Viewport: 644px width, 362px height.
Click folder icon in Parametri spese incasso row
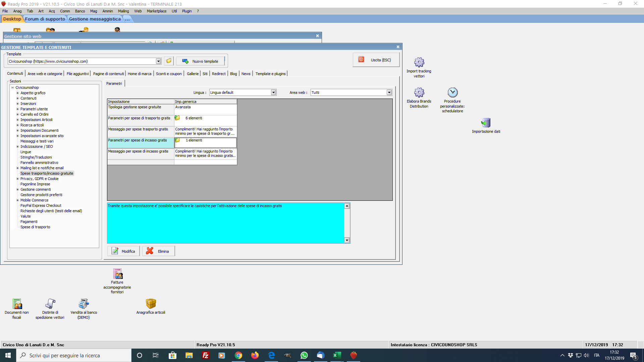point(177,140)
